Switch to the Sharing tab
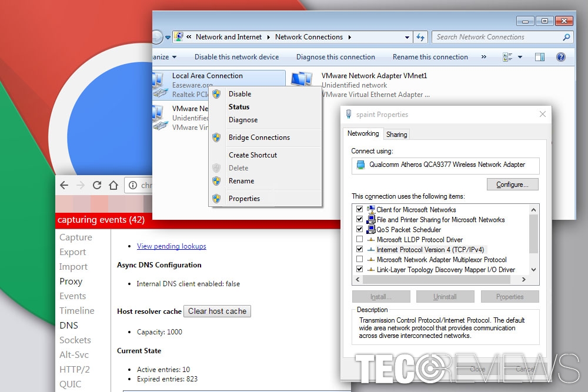This screenshot has width=588, height=392. coord(396,134)
